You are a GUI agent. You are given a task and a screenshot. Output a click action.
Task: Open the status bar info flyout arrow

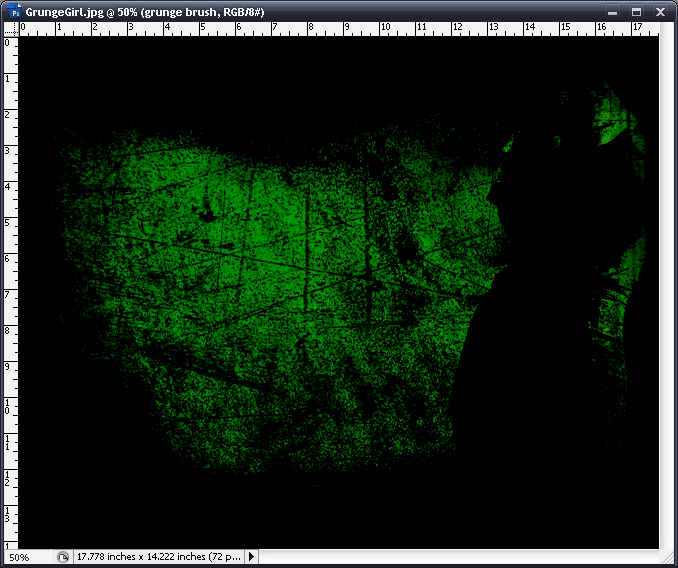(x=251, y=557)
